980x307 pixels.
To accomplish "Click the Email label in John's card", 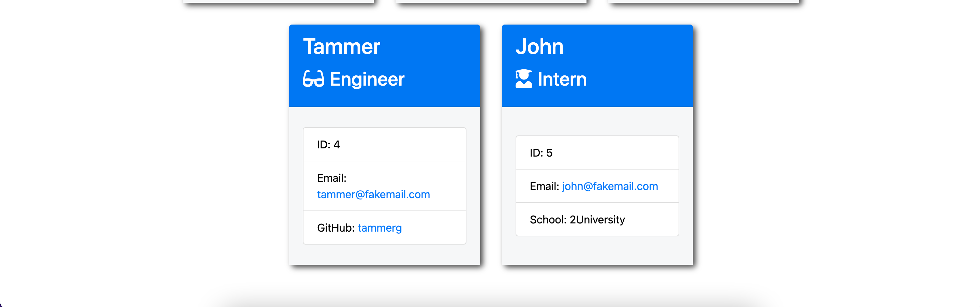I will pos(544,186).
